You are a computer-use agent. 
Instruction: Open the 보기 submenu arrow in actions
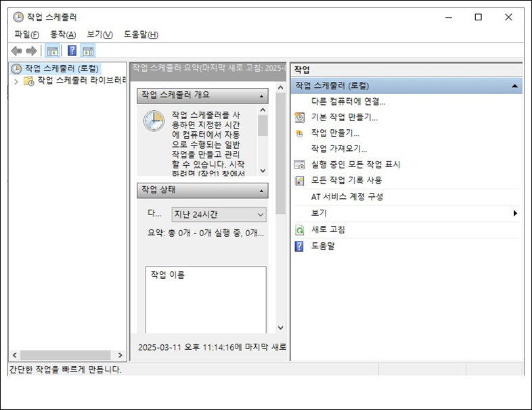pyautogui.click(x=515, y=213)
